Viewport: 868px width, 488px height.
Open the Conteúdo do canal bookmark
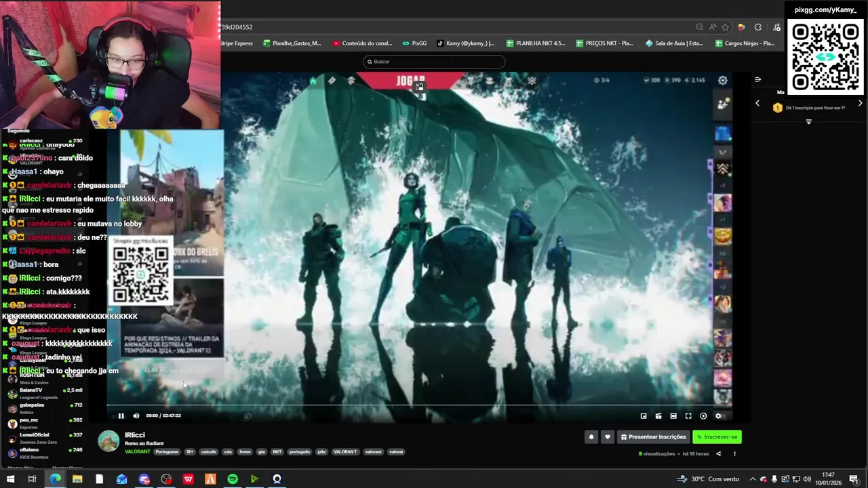click(x=363, y=43)
